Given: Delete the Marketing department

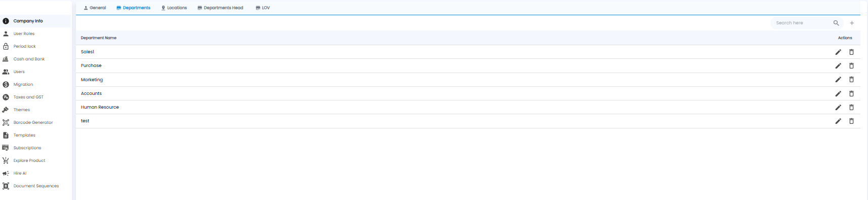Looking at the screenshot, I should pos(851,79).
